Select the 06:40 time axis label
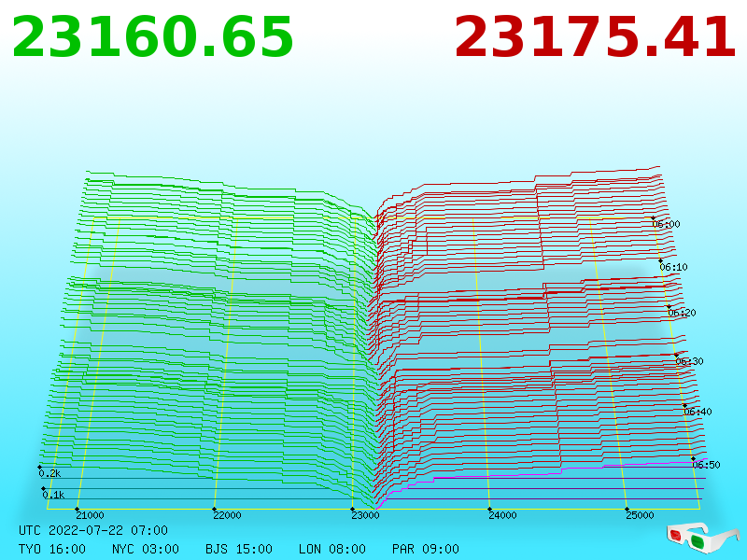 click(698, 412)
